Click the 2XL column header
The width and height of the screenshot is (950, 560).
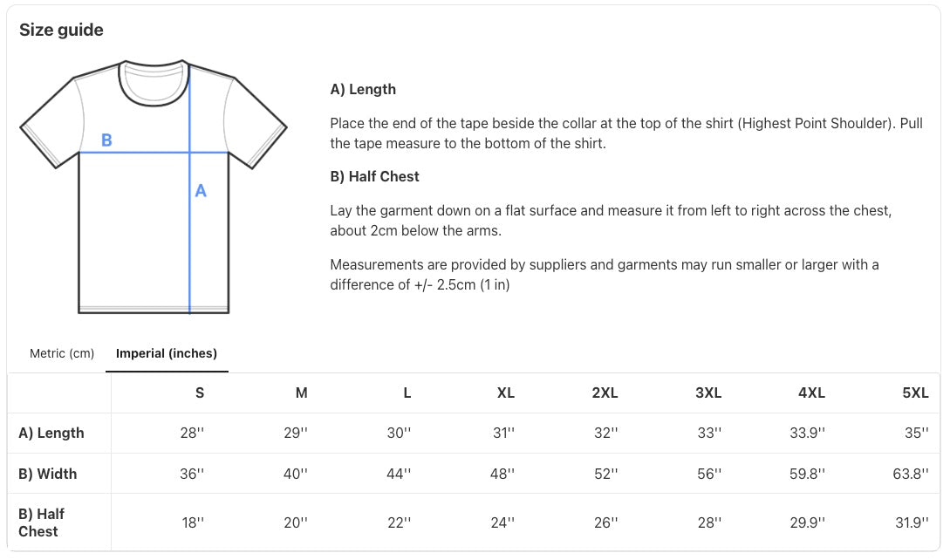[605, 393]
